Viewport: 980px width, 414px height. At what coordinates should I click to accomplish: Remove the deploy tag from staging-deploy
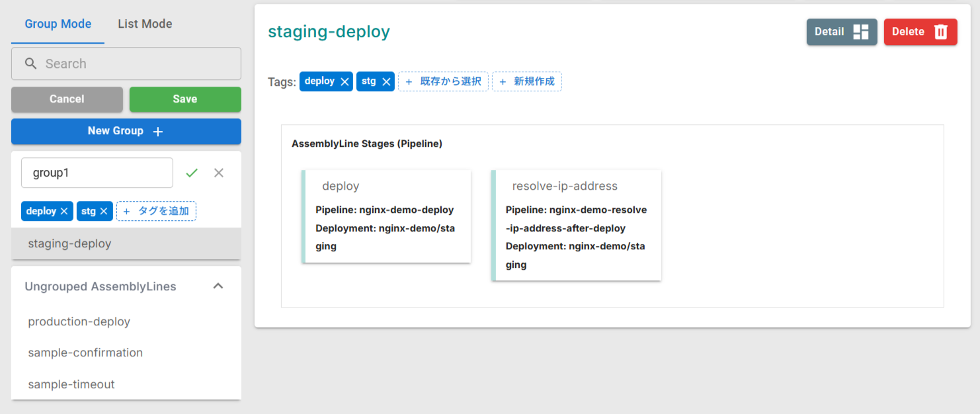tap(344, 81)
